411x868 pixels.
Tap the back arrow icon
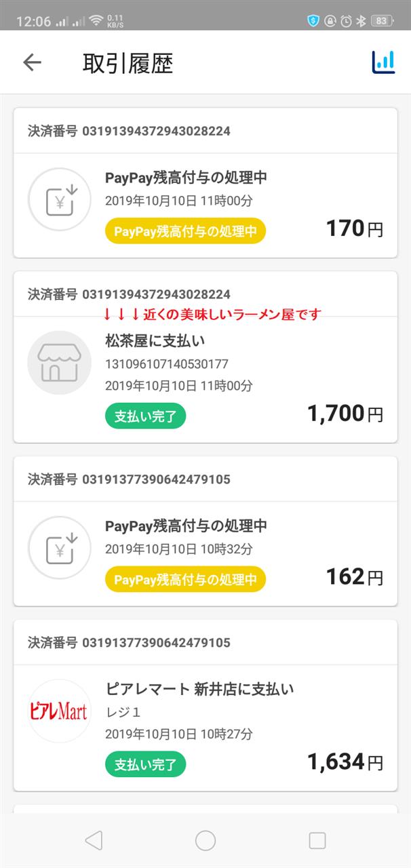point(32,62)
